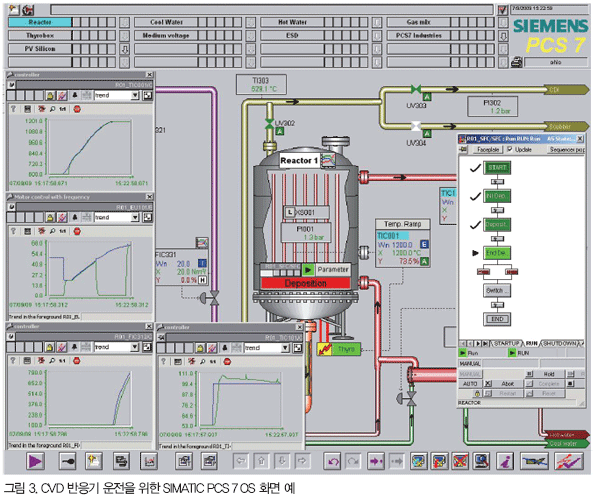
Task: Toggle the red check box at top right near date
Action: click(502, 10)
